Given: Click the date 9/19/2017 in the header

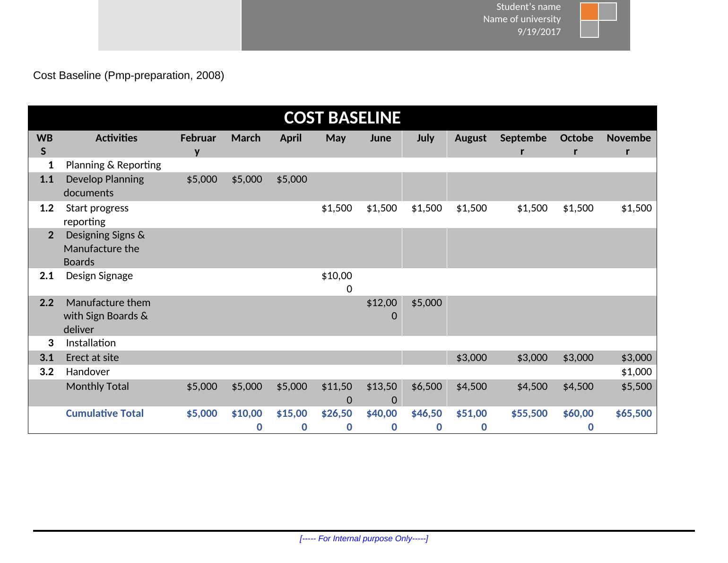Looking at the screenshot, I should point(539,32).
